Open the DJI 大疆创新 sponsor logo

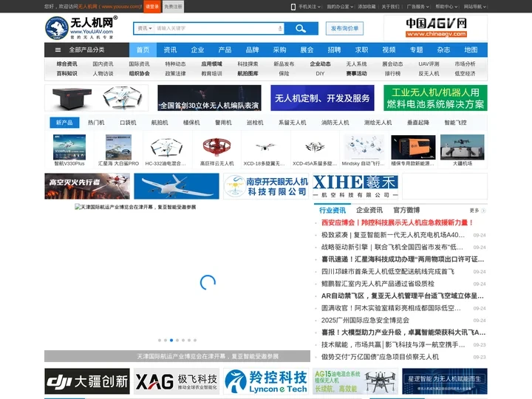click(x=87, y=381)
